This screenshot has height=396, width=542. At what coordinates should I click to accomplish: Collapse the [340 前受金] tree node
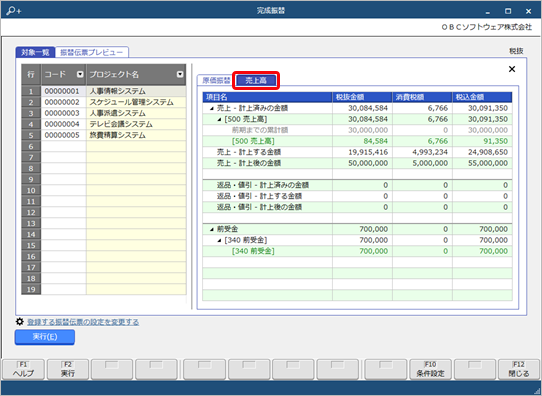point(219,241)
